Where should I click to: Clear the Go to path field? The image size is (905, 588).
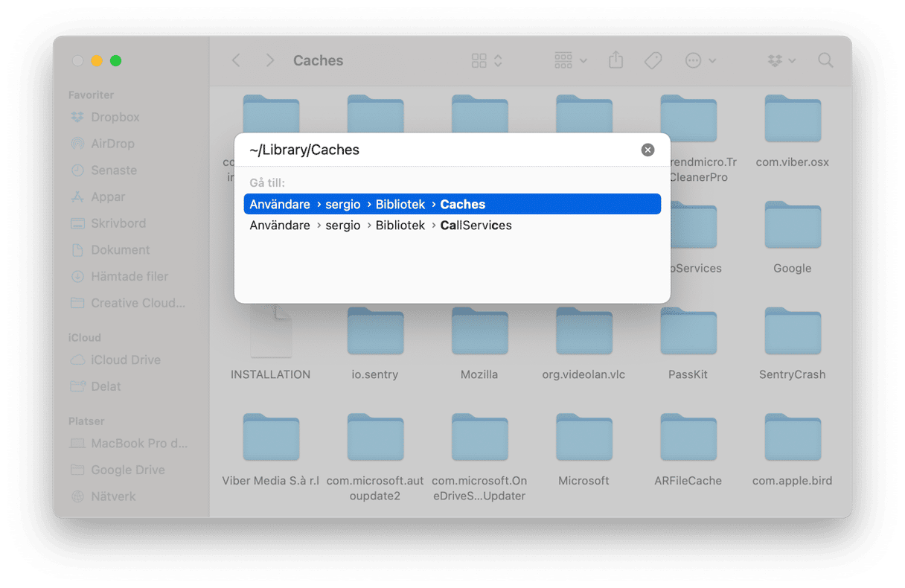click(648, 150)
